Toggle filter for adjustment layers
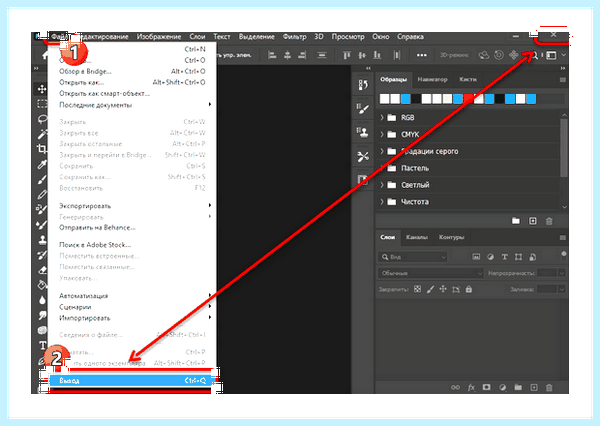Viewport: 600px width, 426px height. coord(491,257)
